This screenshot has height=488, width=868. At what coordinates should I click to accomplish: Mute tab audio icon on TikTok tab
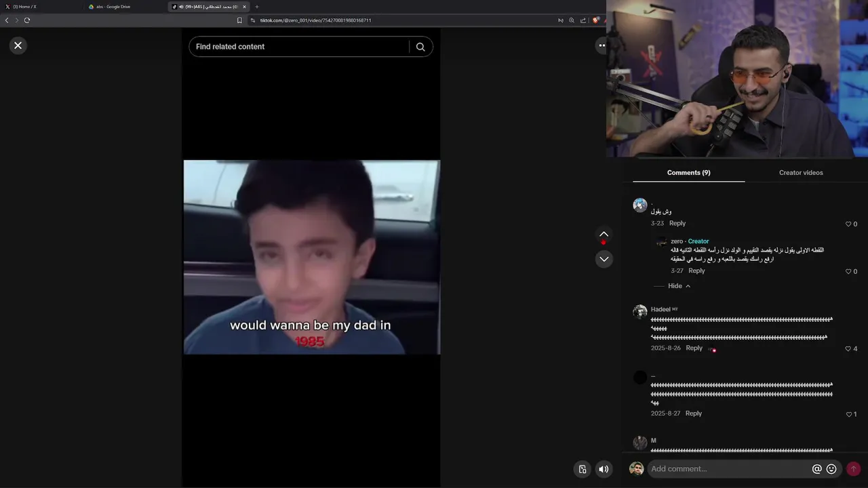[x=181, y=7]
